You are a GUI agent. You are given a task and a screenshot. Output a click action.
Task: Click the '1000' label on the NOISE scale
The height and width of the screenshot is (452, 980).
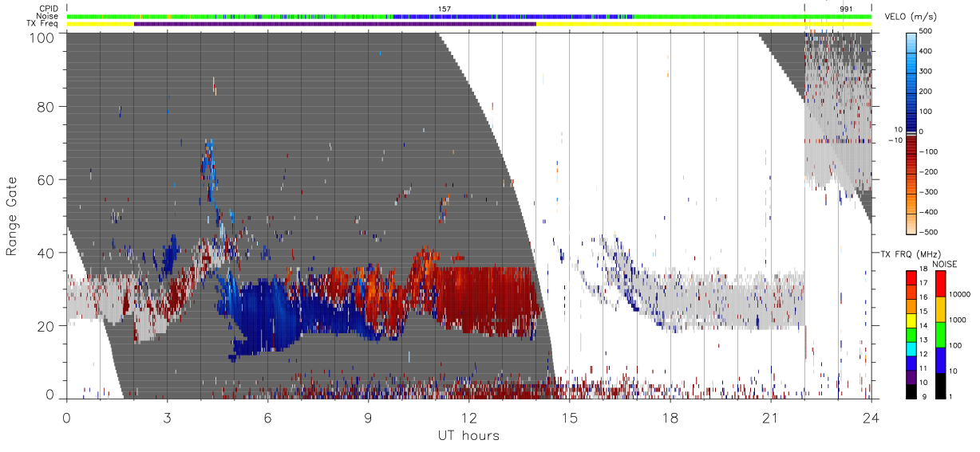(x=957, y=320)
